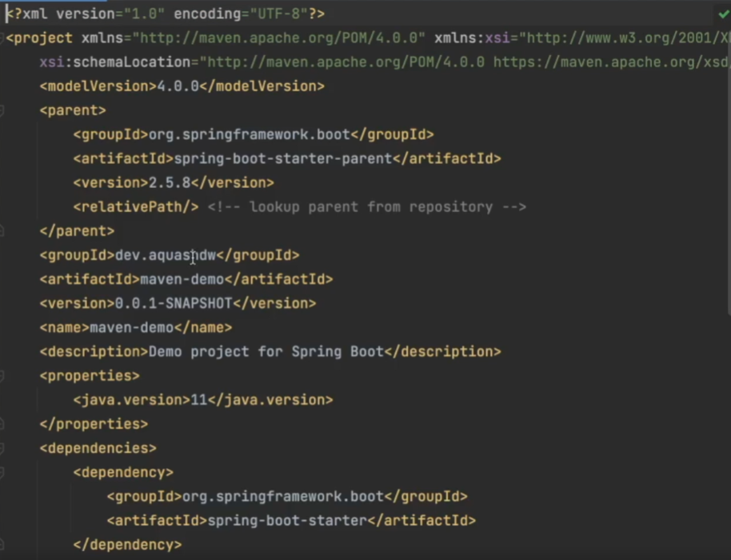The width and height of the screenshot is (731, 560).
Task: Click the parent version value 2.5.8
Action: (170, 182)
